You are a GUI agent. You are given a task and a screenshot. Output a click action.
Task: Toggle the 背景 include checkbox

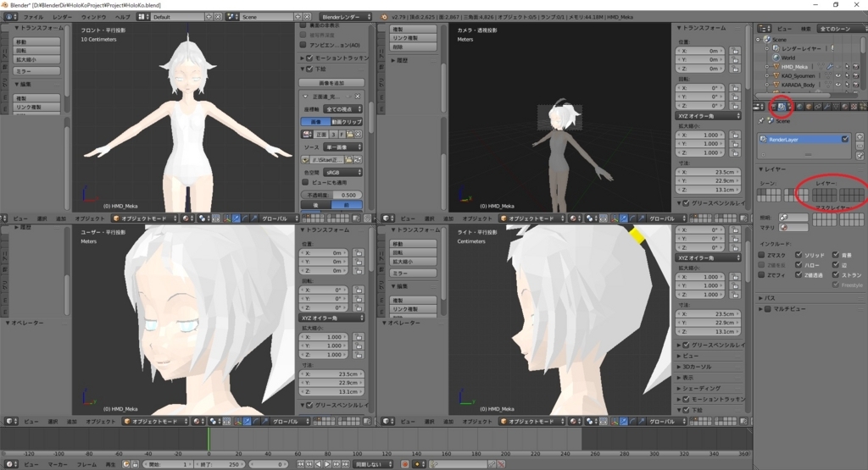[836, 255]
